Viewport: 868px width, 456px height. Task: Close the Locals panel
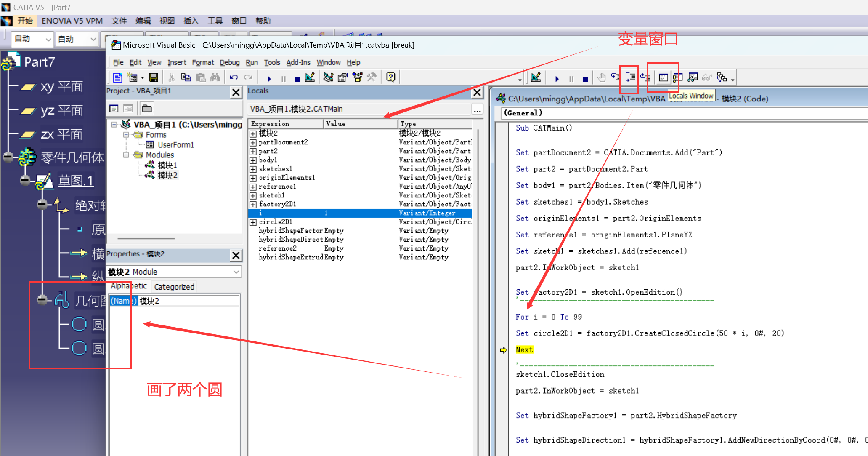tap(477, 92)
